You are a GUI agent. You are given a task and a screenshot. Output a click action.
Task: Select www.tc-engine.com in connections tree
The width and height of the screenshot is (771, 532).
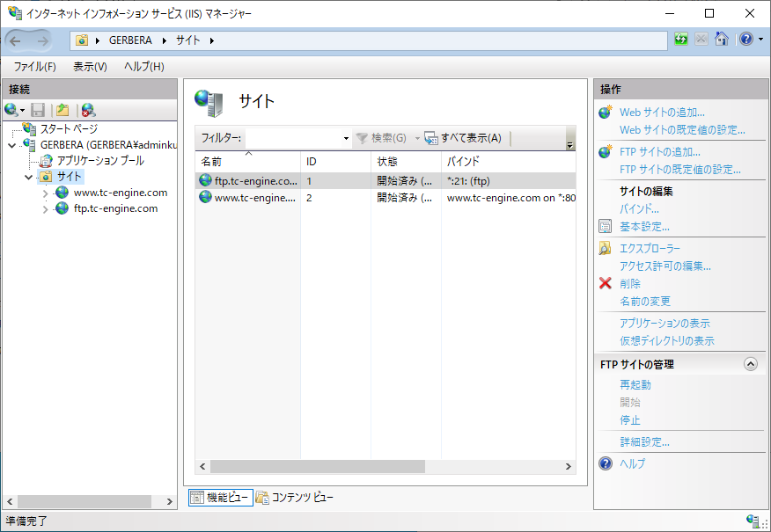point(121,193)
